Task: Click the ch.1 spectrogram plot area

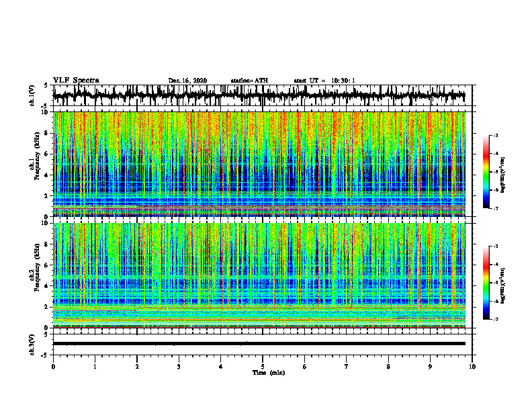Action: [259, 164]
